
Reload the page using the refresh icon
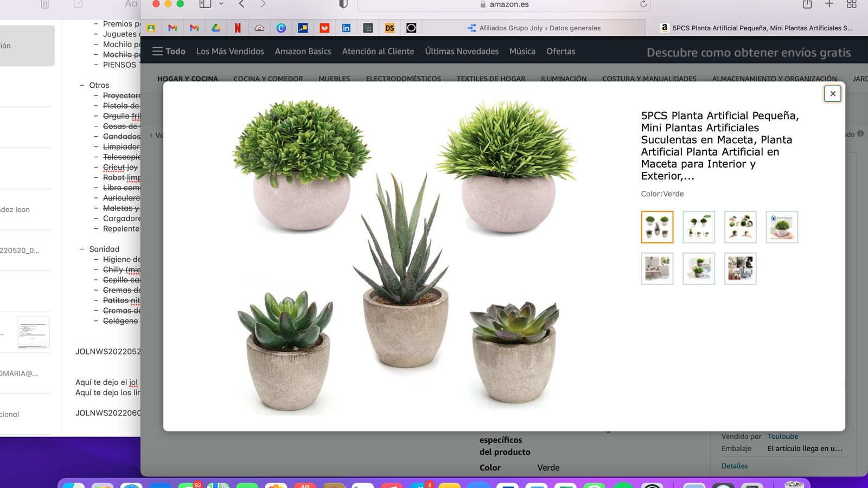tap(642, 4)
